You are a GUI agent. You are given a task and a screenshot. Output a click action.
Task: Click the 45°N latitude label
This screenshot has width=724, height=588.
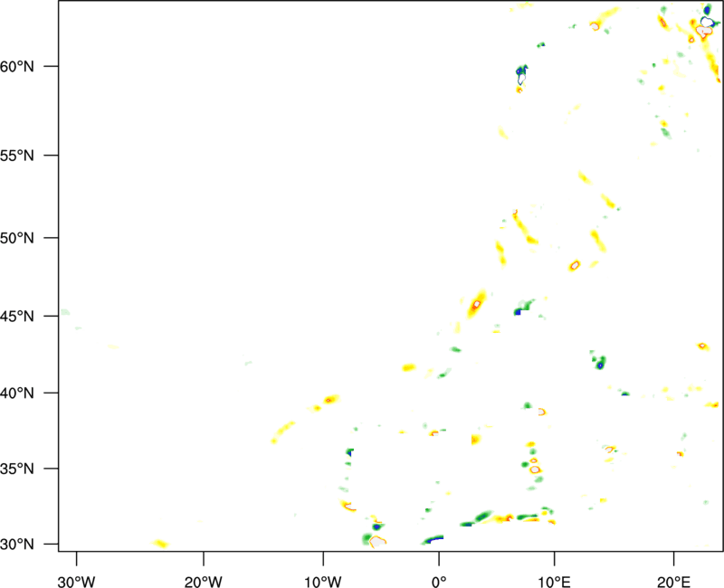point(17,316)
